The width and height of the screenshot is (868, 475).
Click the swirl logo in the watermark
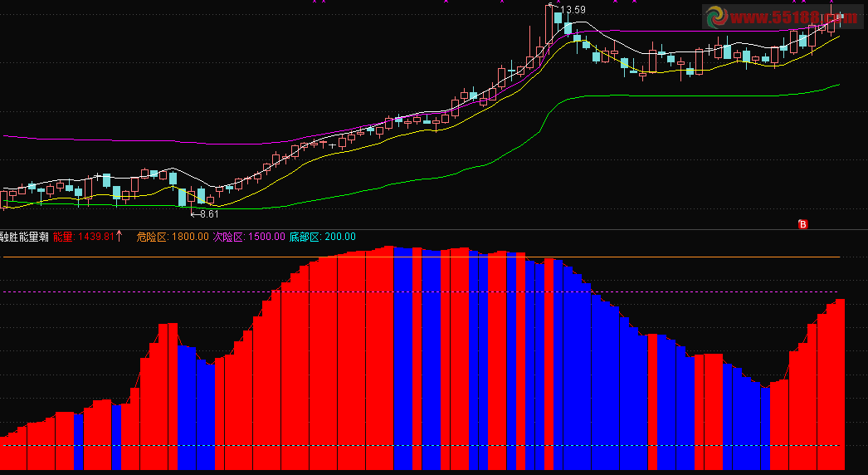point(718,17)
